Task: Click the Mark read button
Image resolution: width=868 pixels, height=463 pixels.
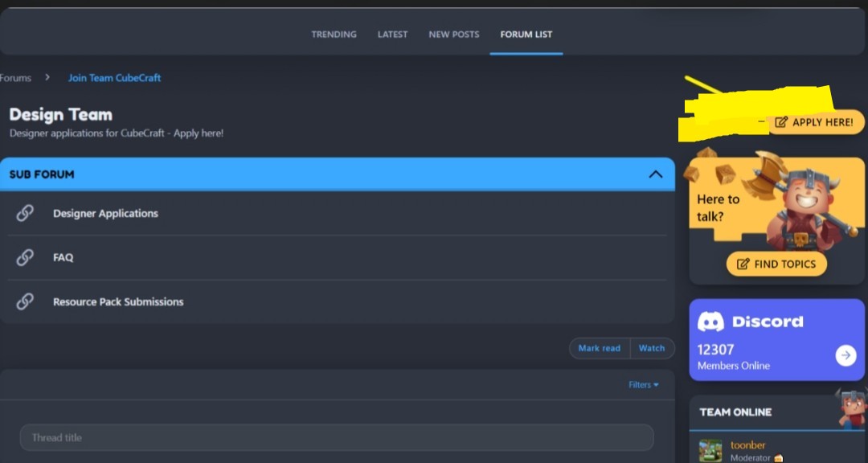Action: tap(600, 348)
